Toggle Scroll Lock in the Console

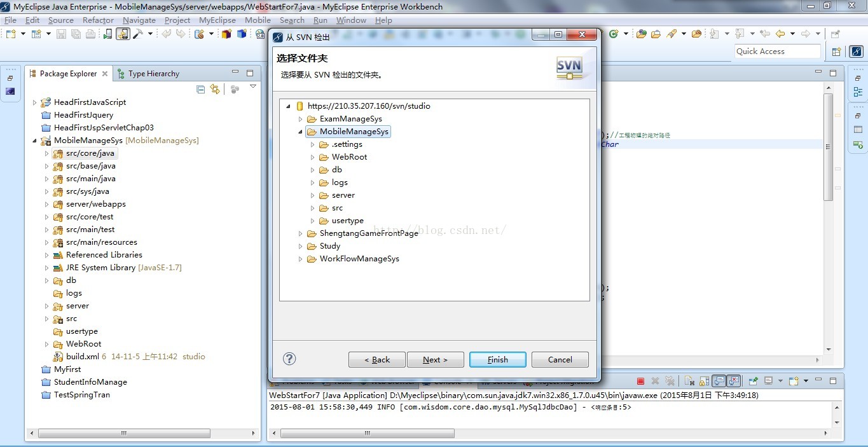[x=704, y=381]
